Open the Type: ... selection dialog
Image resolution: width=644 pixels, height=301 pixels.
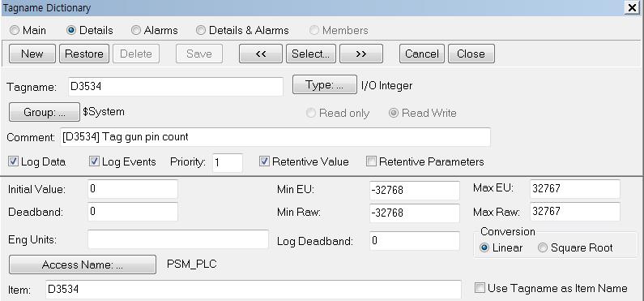click(325, 84)
